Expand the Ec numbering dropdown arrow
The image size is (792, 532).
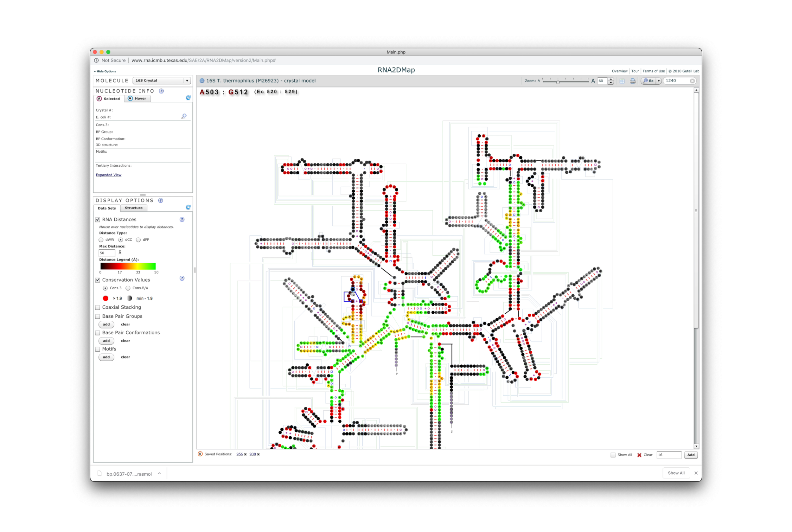tap(659, 81)
